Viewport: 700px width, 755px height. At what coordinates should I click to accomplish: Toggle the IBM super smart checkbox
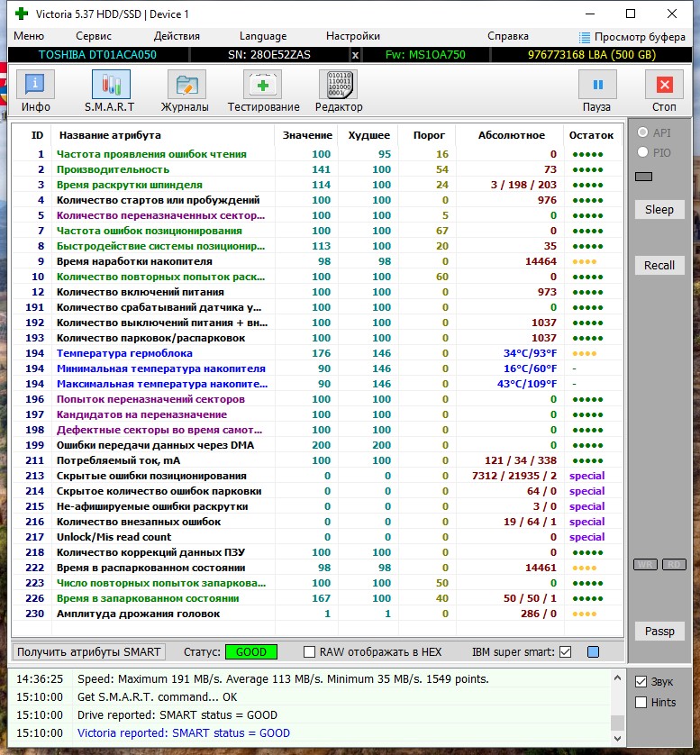pyautogui.click(x=565, y=652)
